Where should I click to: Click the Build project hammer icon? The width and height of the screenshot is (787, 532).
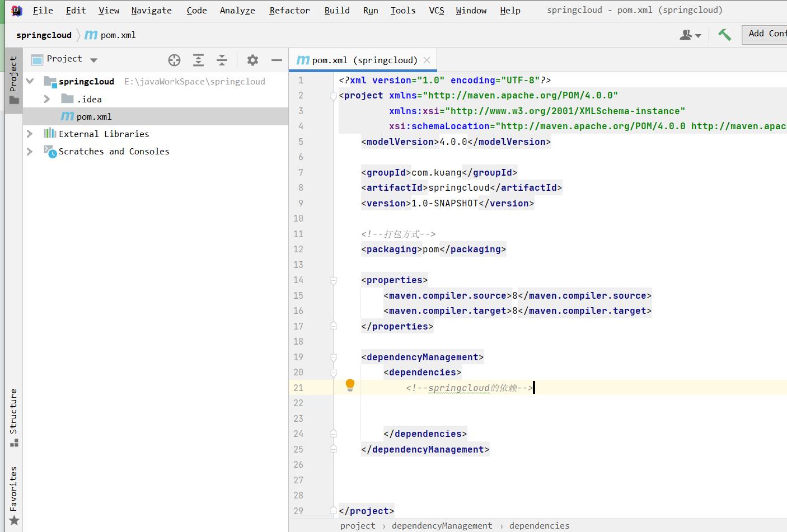724,35
